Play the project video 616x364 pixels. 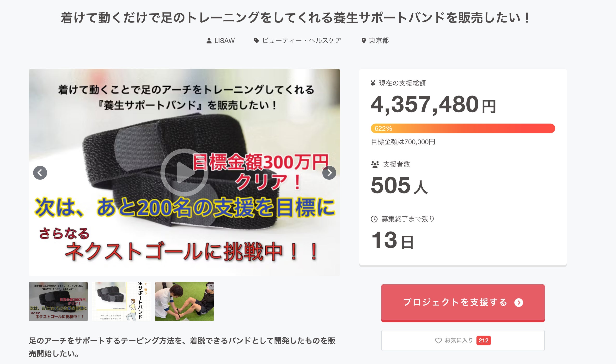coord(184,173)
